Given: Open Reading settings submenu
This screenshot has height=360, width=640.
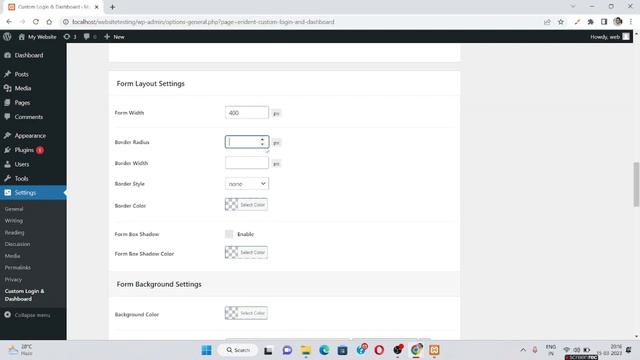Looking at the screenshot, I should 14,233.
